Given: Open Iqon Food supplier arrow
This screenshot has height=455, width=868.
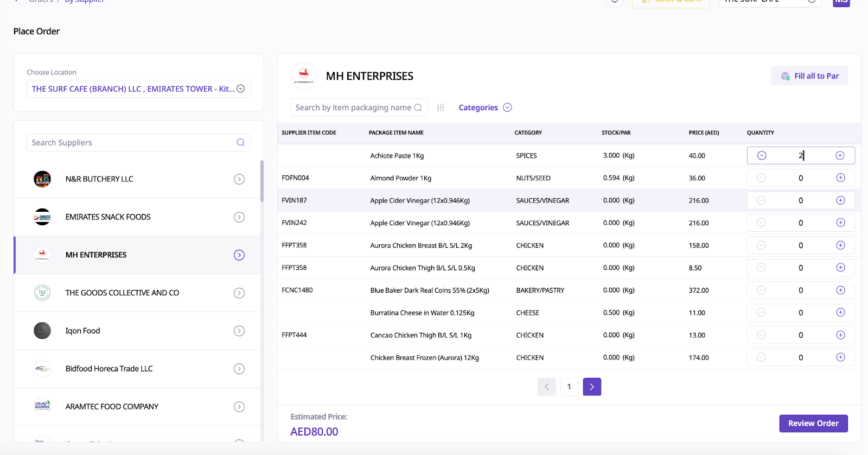Looking at the screenshot, I should coord(239,331).
